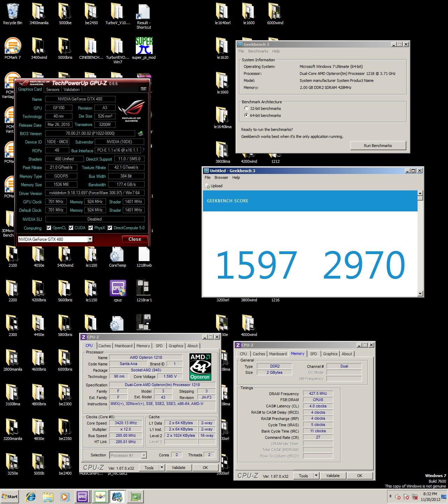448x504 pixels.
Task: Open the Browser menu in Geekbench results window
Action: (x=221, y=177)
